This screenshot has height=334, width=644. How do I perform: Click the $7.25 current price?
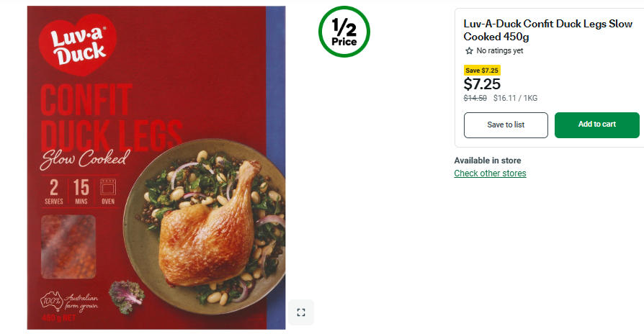[482, 84]
